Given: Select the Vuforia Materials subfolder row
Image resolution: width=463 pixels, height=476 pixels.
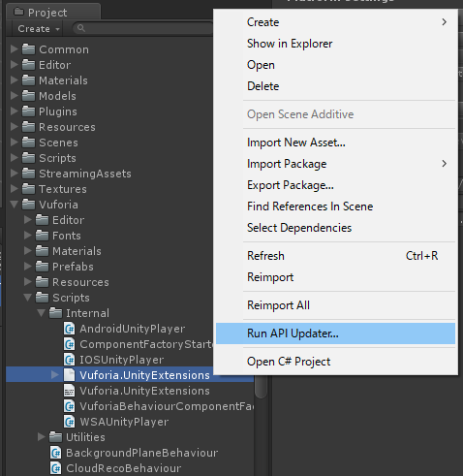Looking at the screenshot, I should [109, 251].
